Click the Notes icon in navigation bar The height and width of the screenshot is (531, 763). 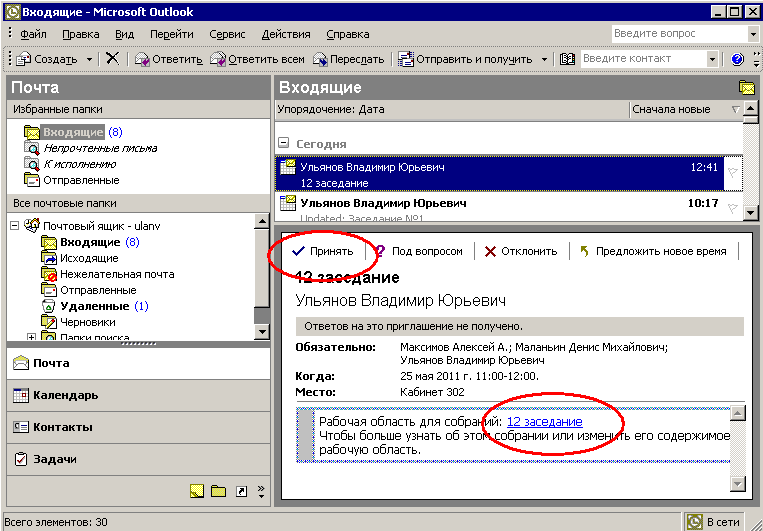click(x=196, y=492)
